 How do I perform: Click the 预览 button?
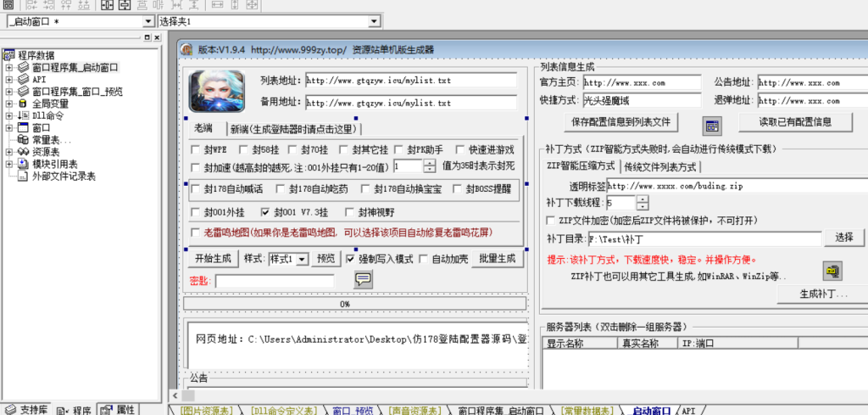pyautogui.click(x=326, y=259)
